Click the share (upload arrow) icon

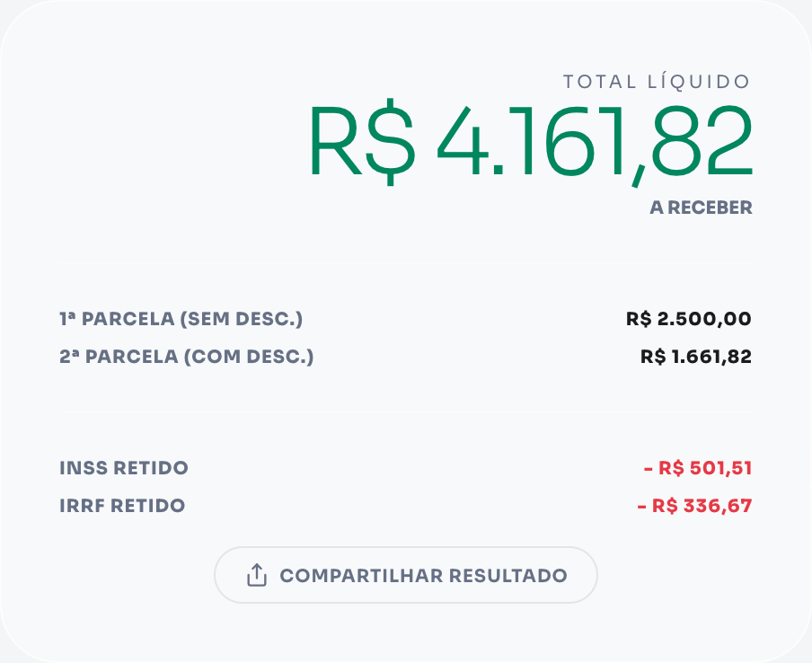click(257, 575)
